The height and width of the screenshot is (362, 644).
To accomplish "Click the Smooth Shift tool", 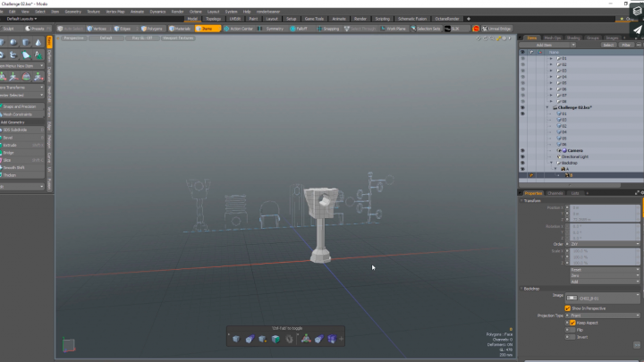I will (x=13, y=167).
